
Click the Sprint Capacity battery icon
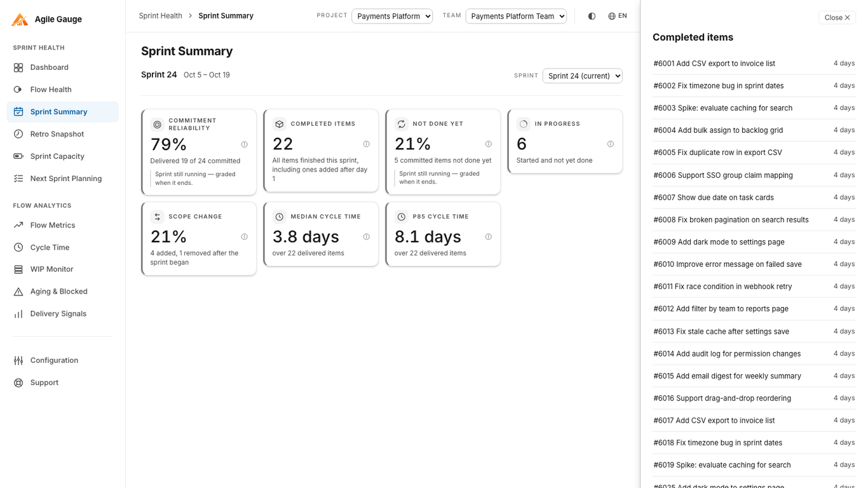click(18, 156)
